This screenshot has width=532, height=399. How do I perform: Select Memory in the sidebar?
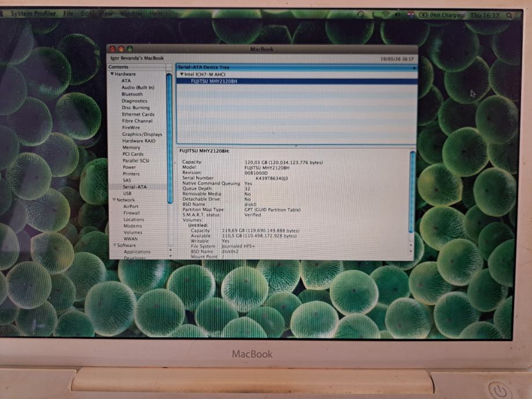pos(131,147)
